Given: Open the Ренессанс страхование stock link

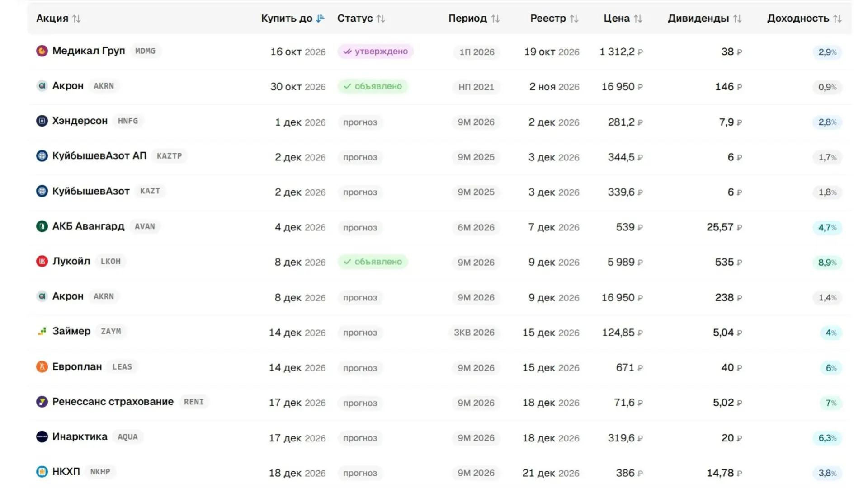Looking at the screenshot, I should (x=113, y=401).
